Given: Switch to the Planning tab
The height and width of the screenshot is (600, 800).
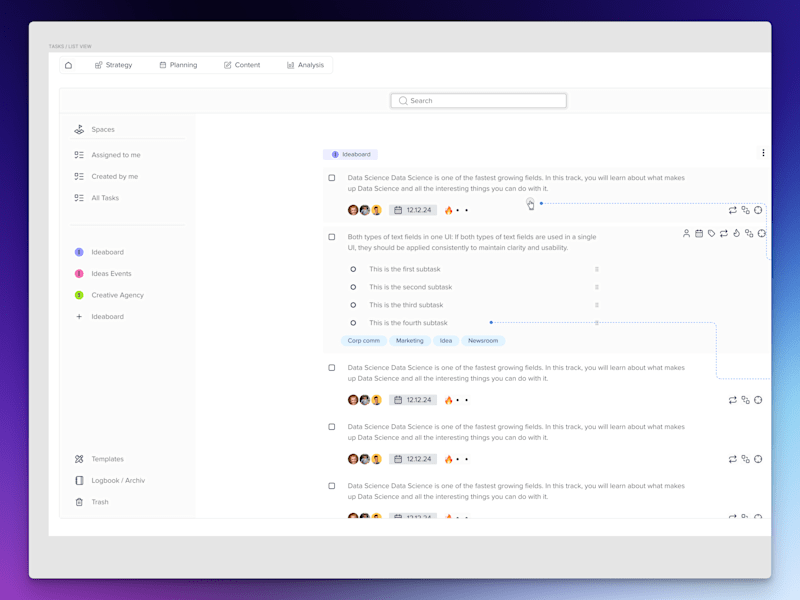Looking at the screenshot, I should [x=178, y=65].
